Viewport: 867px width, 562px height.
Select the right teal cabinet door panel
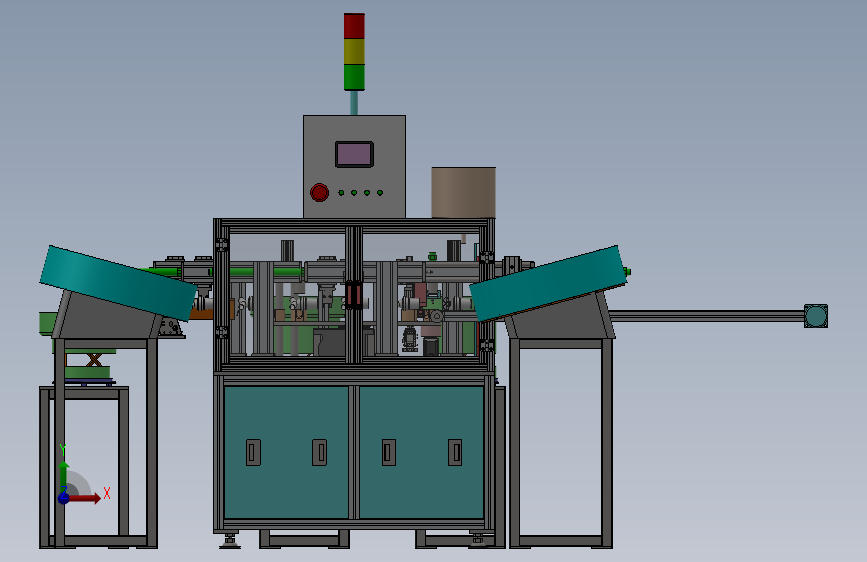pyautogui.click(x=421, y=452)
